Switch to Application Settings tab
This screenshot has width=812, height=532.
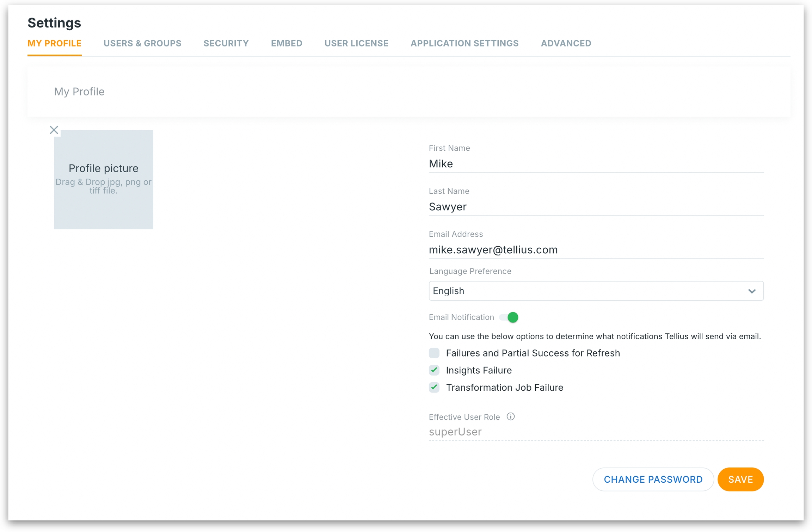[x=465, y=43]
